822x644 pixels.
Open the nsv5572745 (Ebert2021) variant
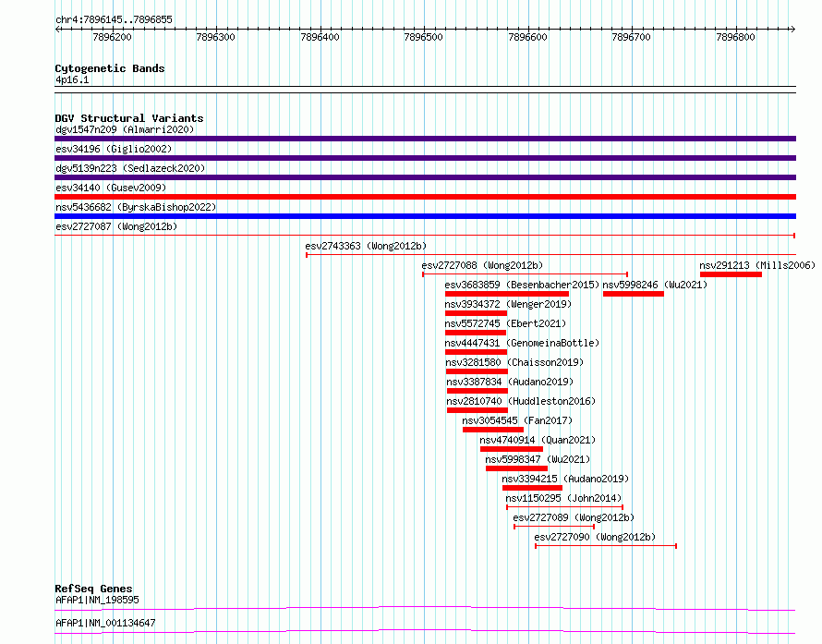505,323
